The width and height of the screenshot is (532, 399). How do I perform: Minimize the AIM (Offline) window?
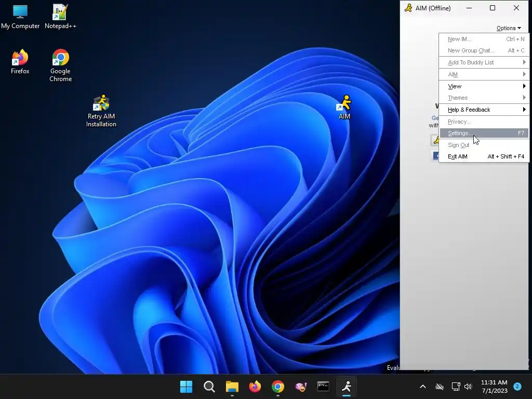(469, 8)
